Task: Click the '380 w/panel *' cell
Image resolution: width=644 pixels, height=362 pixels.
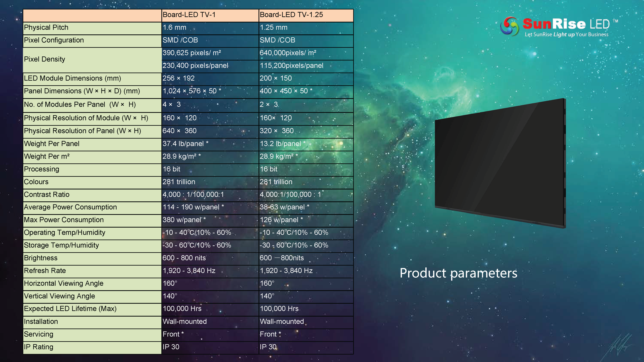Action: click(210, 221)
